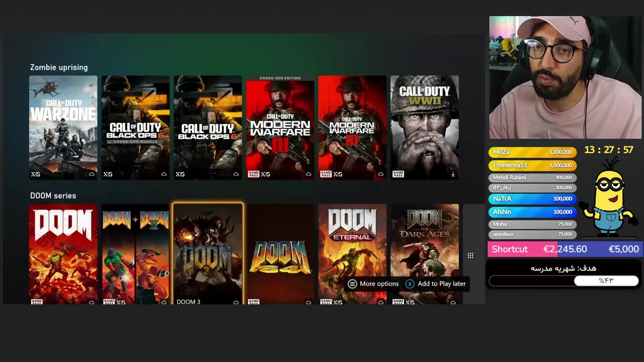Click the amnikoo donor entry
The image size is (644, 362).
coord(532,234)
